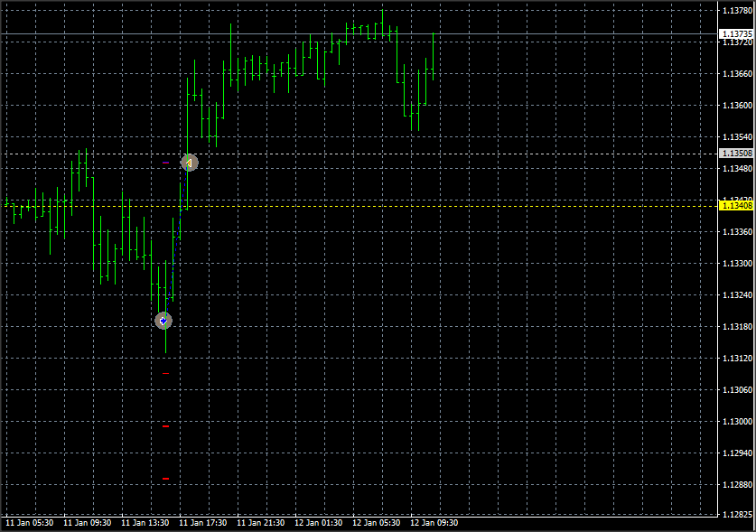
Task: Click the gray 1.13508 price label
Action: 736,154
